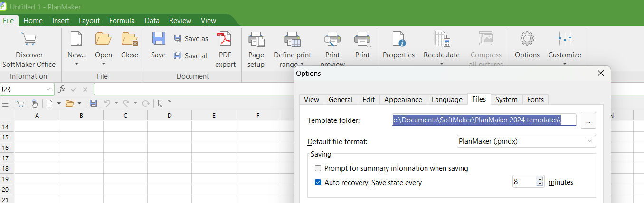Click the undo arrow in quick toolbar

tap(108, 103)
